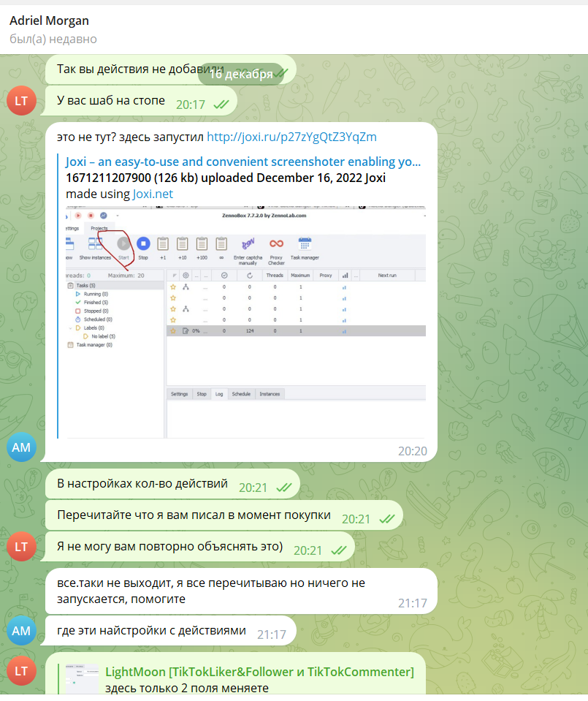Click lower Settings tab in ZennoBox screenshot

[179, 394]
